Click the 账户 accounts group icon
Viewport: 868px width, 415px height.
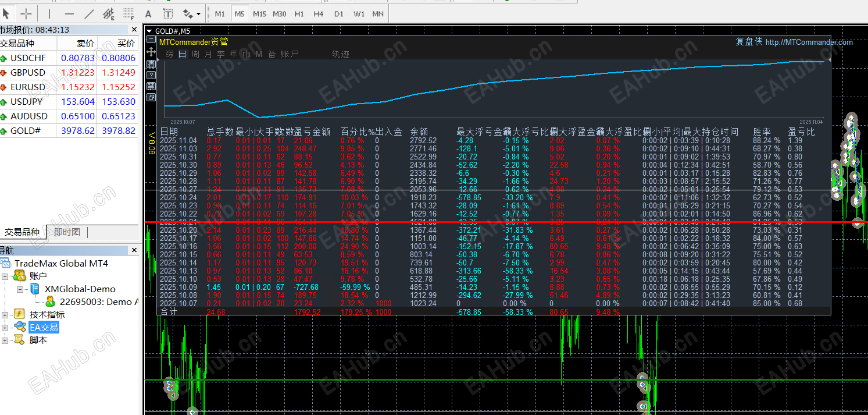(x=21, y=276)
